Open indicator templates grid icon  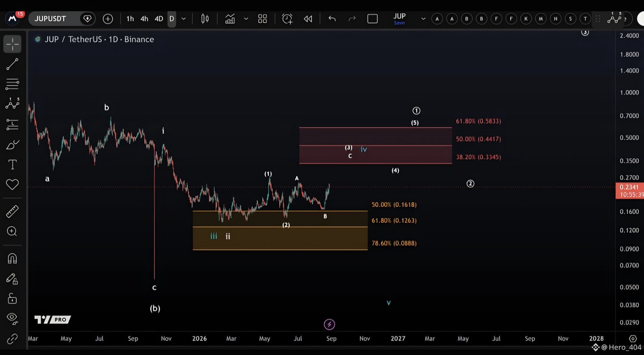[262, 19]
